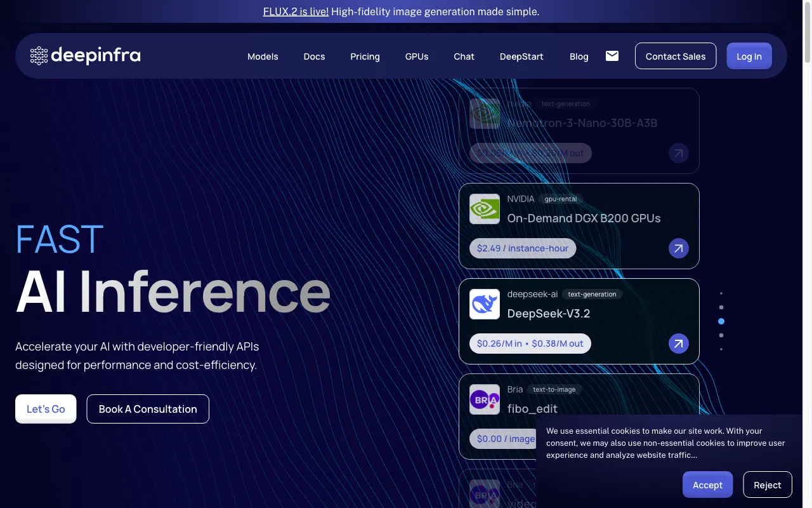Select the carousel dot above the blue one

721,307
